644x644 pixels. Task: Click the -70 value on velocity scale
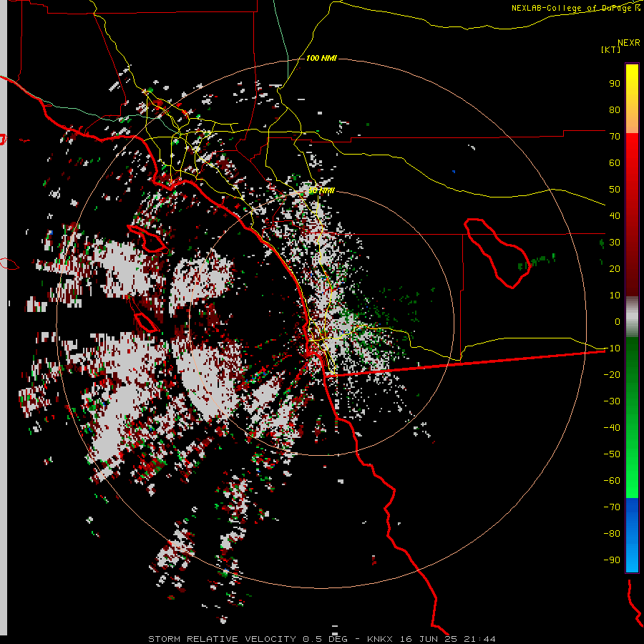[612, 507]
